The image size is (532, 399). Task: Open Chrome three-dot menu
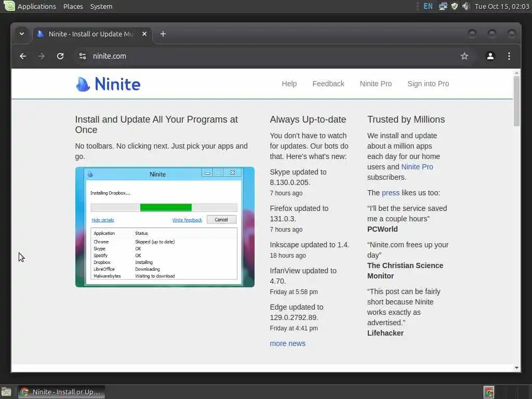point(509,56)
